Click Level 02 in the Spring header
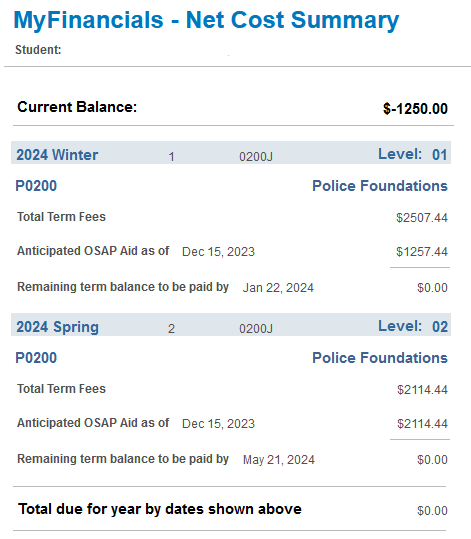 tap(413, 326)
